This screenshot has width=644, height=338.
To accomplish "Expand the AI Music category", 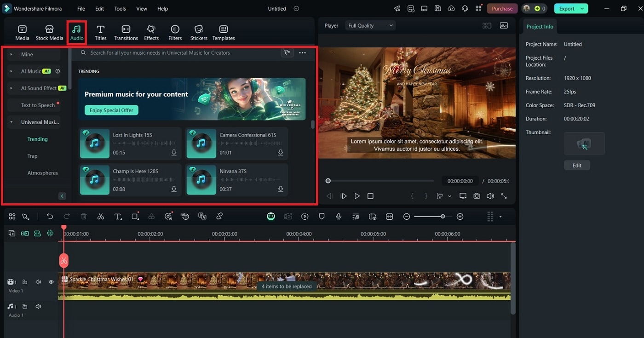I will click(11, 71).
